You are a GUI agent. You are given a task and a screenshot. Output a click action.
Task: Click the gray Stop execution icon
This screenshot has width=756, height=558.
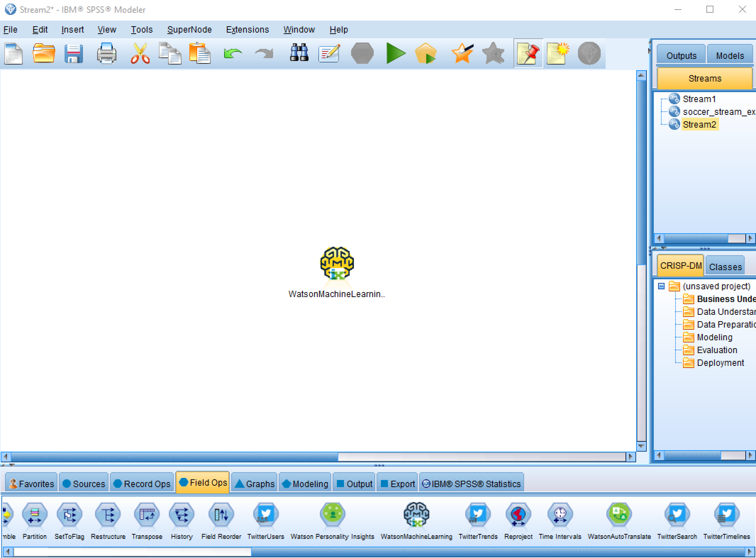tap(362, 54)
